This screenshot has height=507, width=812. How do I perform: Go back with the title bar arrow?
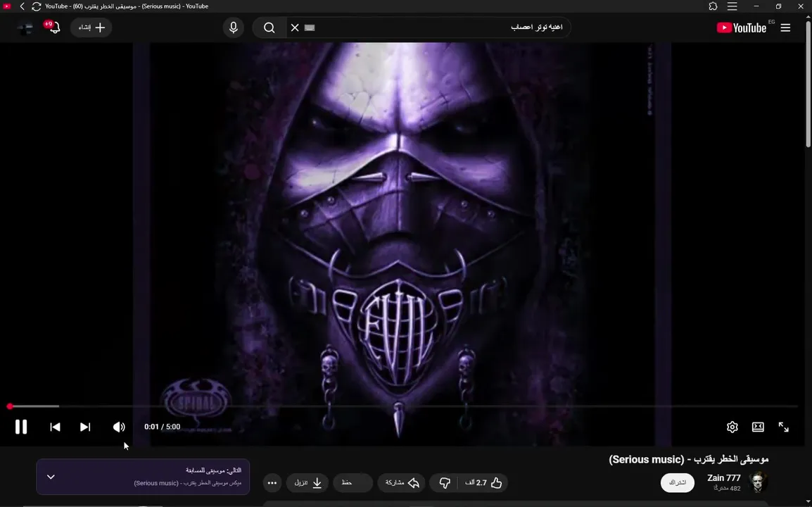[23, 6]
